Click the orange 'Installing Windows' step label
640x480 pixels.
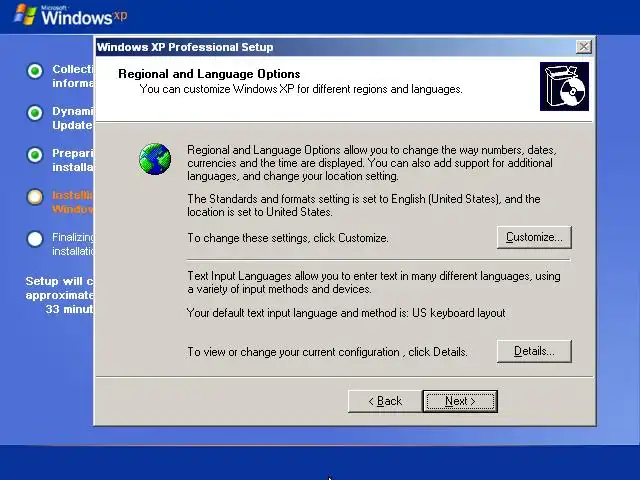pyautogui.click(x=73, y=202)
